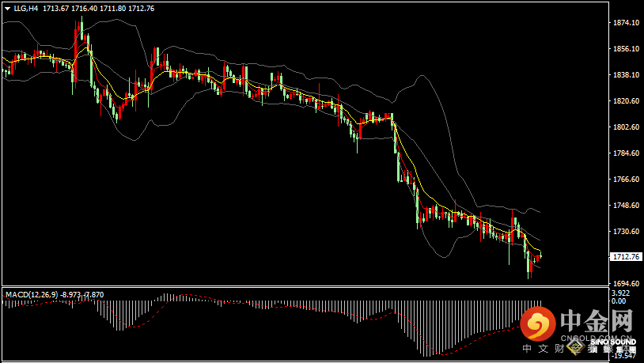Select the low price 1711.80 in header
Viewport: 644px width, 363px height.
[113, 8]
